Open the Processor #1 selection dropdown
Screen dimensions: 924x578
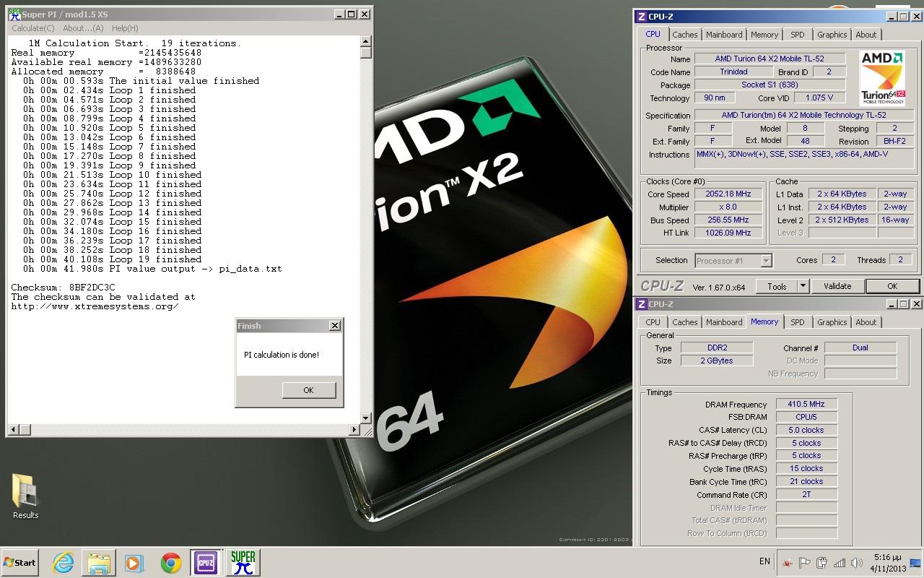(x=733, y=261)
